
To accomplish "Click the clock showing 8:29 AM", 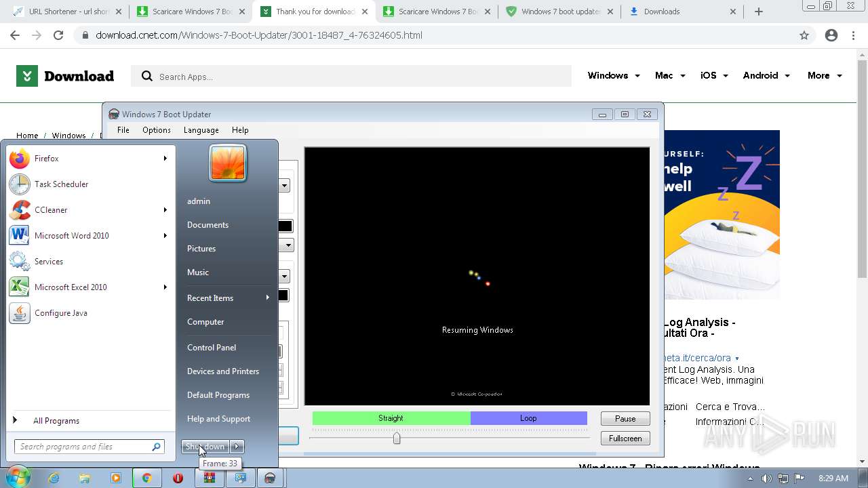I will click(833, 479).
